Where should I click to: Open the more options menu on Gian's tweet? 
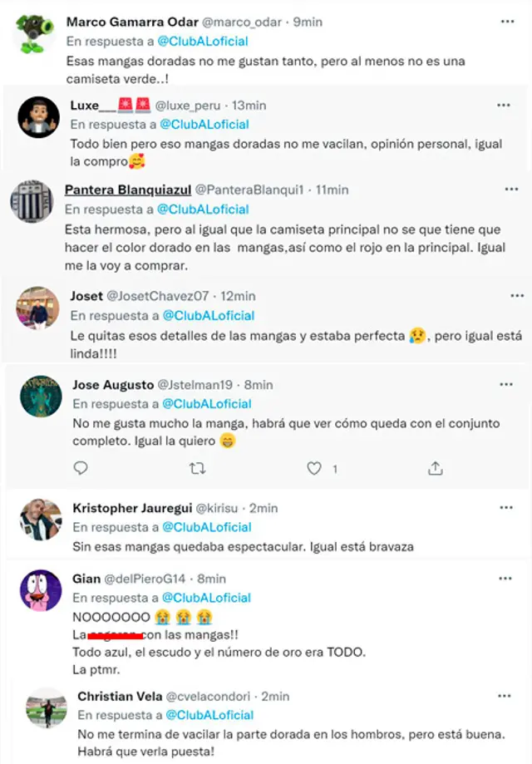[x=505, y=579]
